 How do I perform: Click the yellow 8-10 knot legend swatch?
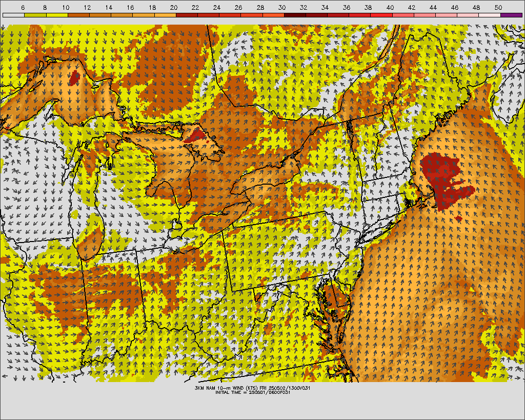pos(57,15)
